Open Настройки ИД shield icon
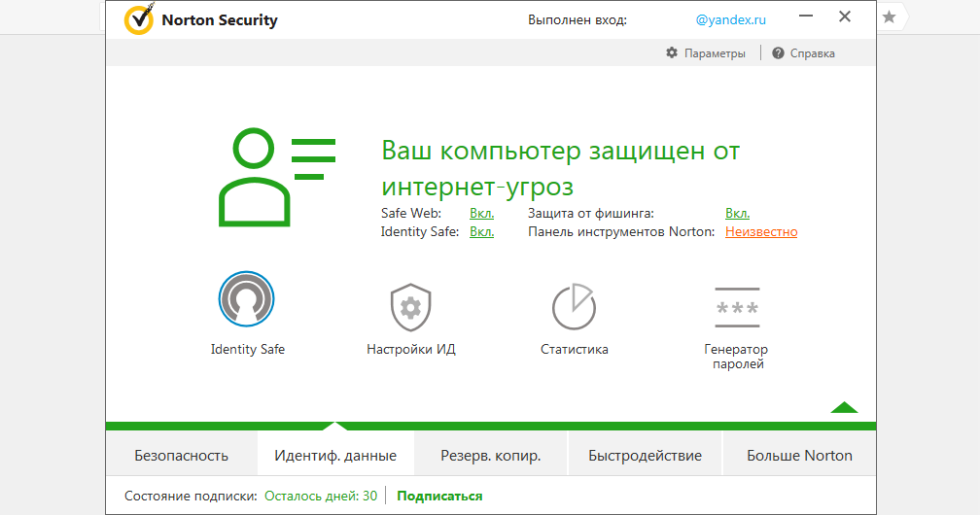This screenshot has width=980, height=515. tap(410, 307)
